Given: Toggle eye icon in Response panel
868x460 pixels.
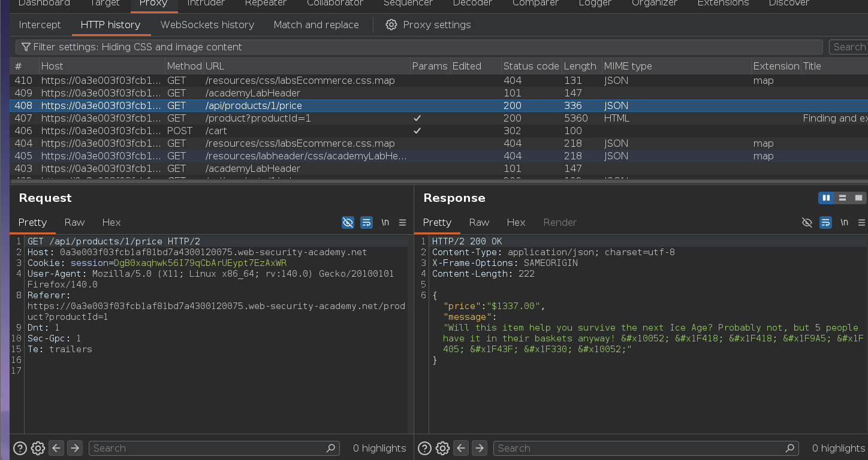Looking at the screenshot, I should click(x=807, y=222).
